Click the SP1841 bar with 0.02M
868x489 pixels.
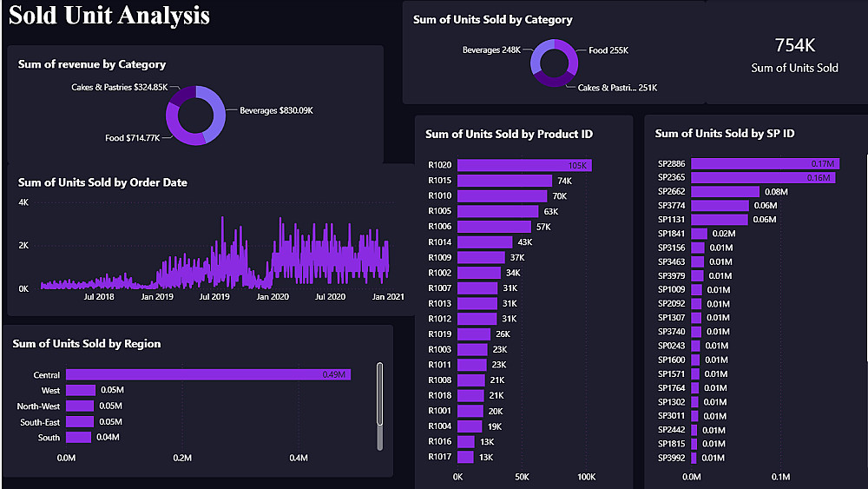point(699,234)
